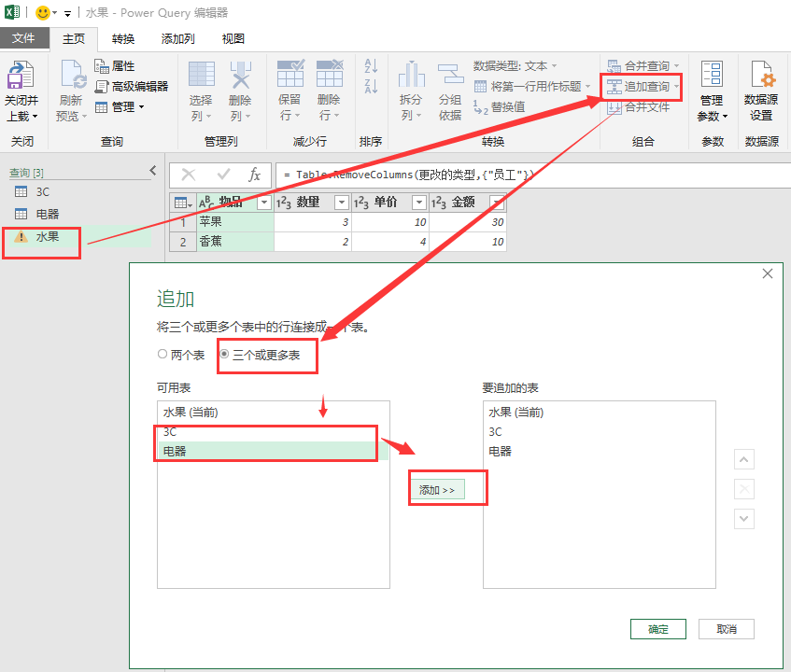Click 合并文件 combine files
Image resolution: width=791 pixels, height=672 pixels.
639,107
